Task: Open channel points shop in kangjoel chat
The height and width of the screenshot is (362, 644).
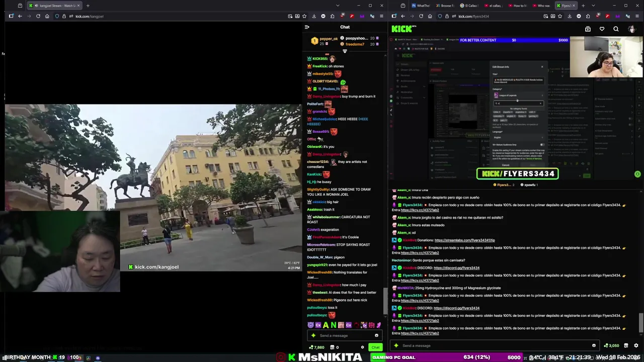Action: 332,347
